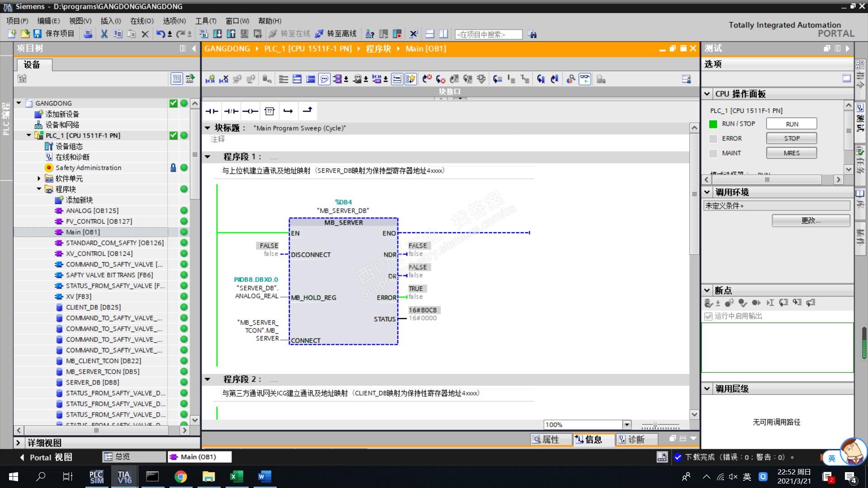Insert an output coil element
This screenshot has height=488, width=868.
coord(250,111)
